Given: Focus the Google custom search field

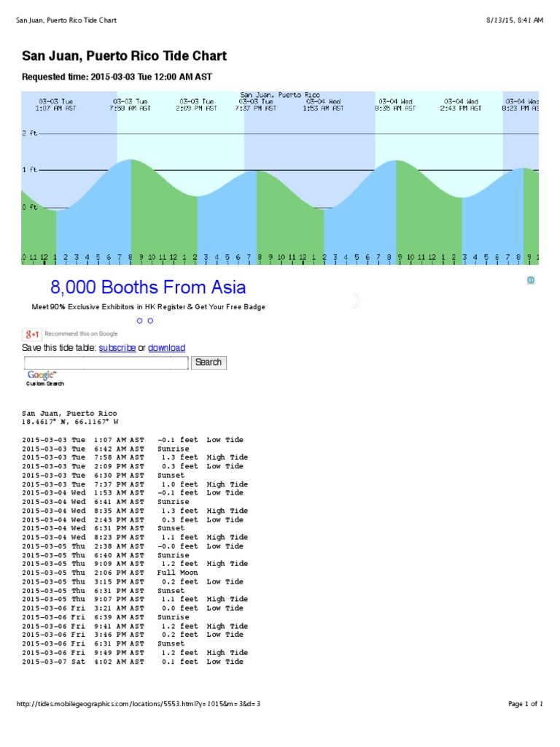Looking at the screenshot, I should (x=106, y=363).
